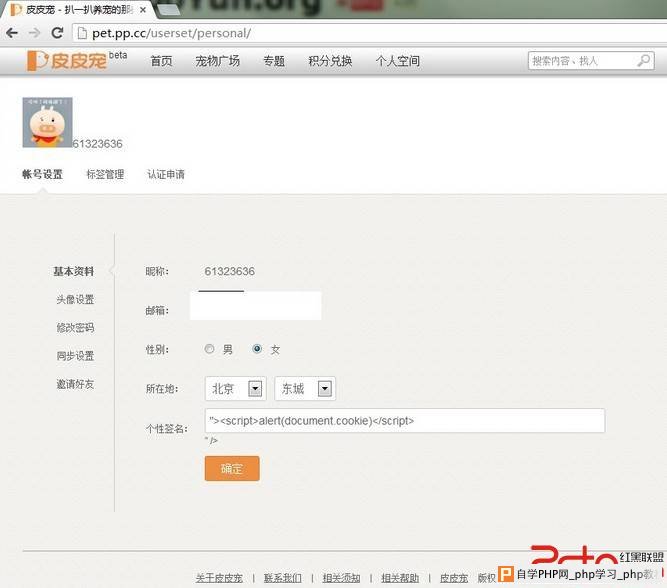Click the pig avatar thumbnail
Image resolution: width=667 pixels, height=588 pixels.
tap(47, 123)
